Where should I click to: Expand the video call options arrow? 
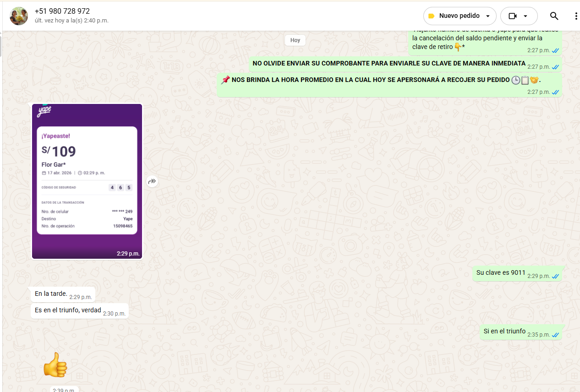click(525, 16)
